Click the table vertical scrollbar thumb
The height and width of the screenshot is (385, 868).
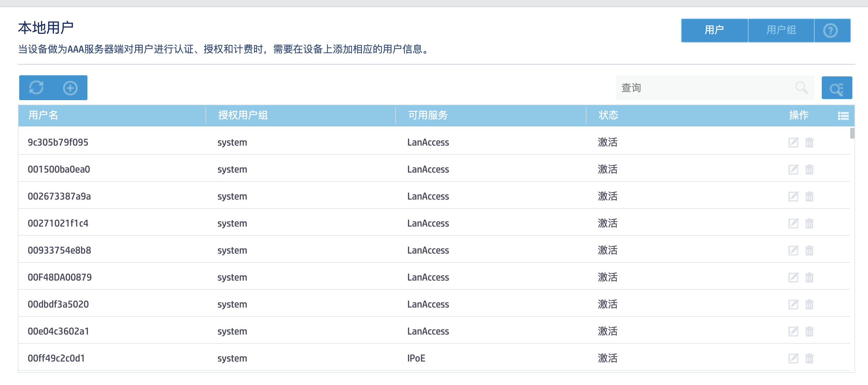pos(852,134)
